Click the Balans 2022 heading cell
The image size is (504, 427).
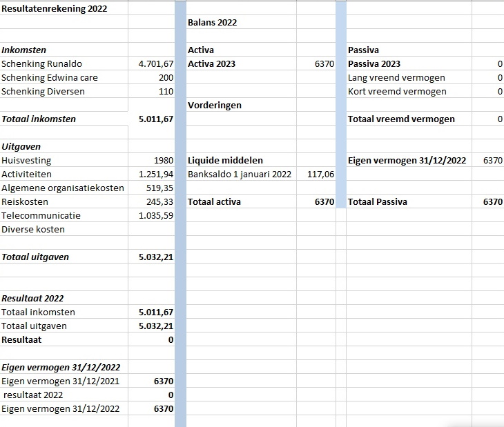pos(213,22)
